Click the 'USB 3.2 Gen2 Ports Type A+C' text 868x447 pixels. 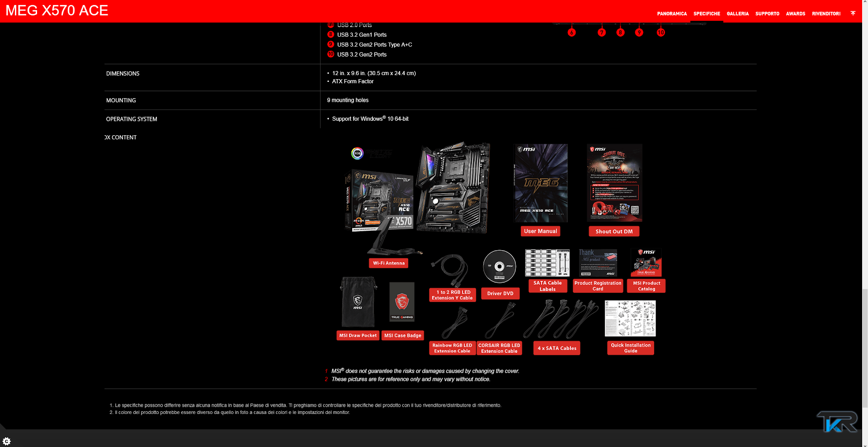[x=375, y=45]
